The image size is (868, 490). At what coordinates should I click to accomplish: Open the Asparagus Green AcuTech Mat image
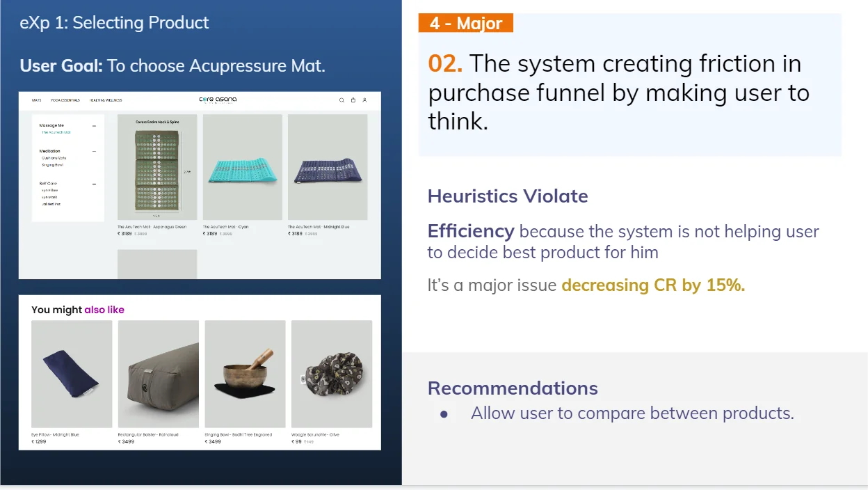coord(157,167)
